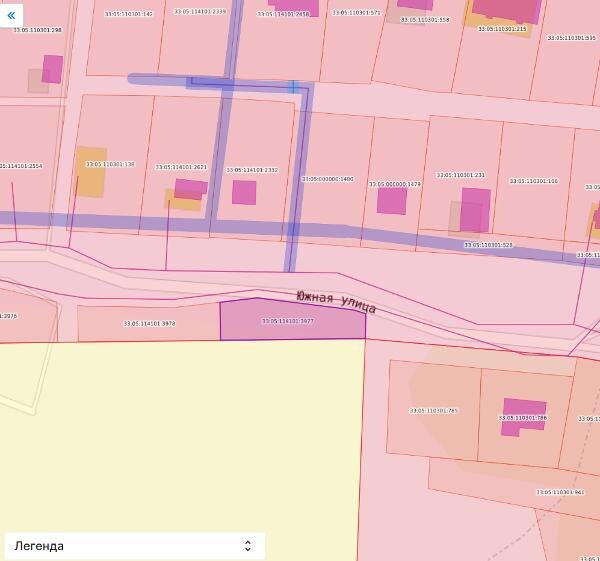Click parcel label 33:05:110301:215
Viewport: 600px width, 561px height.
(x=502, y=29)
